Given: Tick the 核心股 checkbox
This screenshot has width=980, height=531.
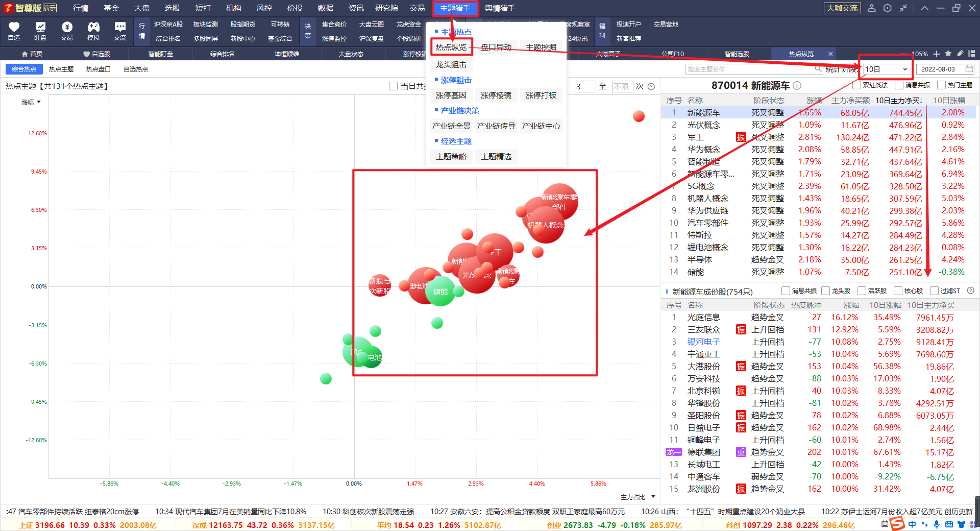Looking at the screenshot, I should (898, 291).
